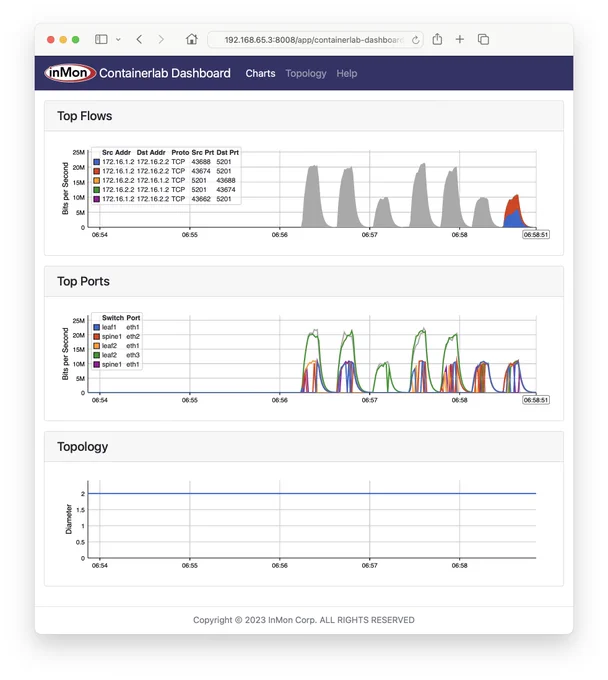Click Containerlab Dashboard title link
Screen dimensions: 608x680
tap(165, 73)
